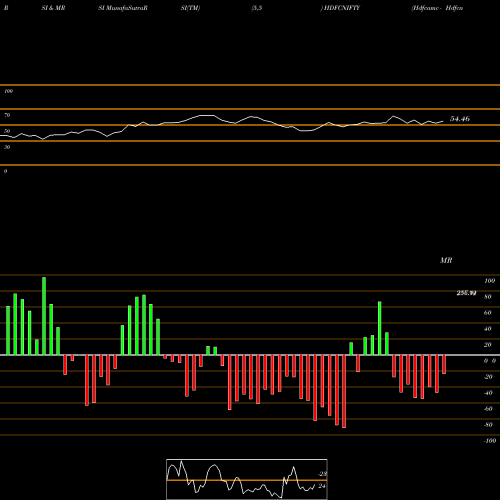Click the 'HDFCNIFTY' symbol label
The image size is (500, 500).
342,8
